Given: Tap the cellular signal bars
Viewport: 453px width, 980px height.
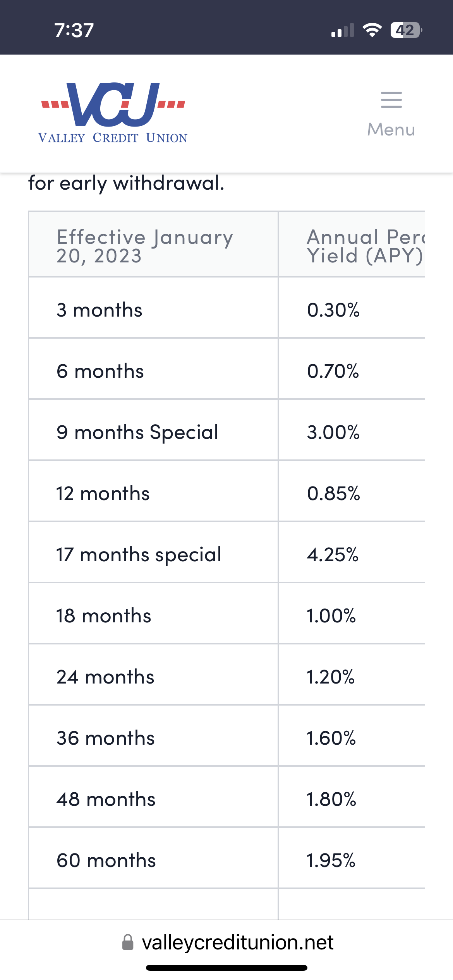Looking at the screenshot, I should 343,30.
